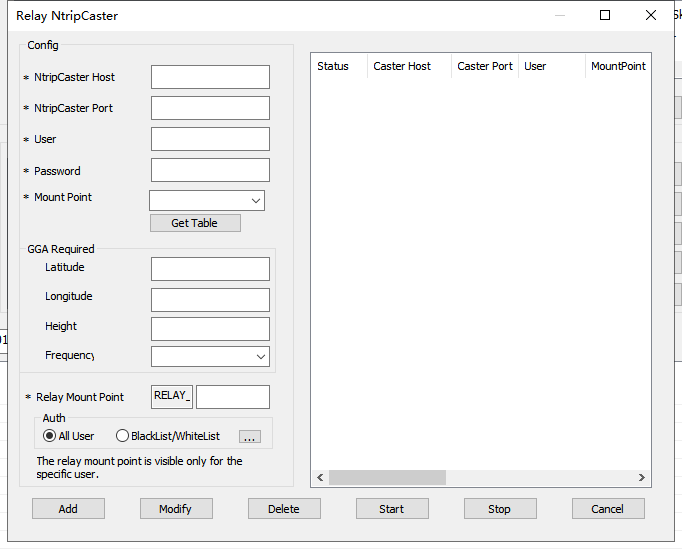The width and height of the screenshot is (682, 549).
Task: Click the NtripCaster Host input field
Action: [x=211, y=77]
